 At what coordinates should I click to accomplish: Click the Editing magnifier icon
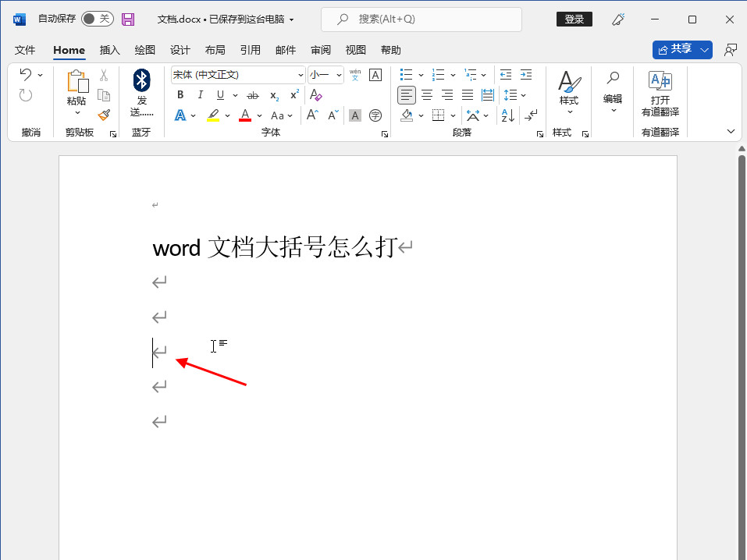[x=613, y=77]
